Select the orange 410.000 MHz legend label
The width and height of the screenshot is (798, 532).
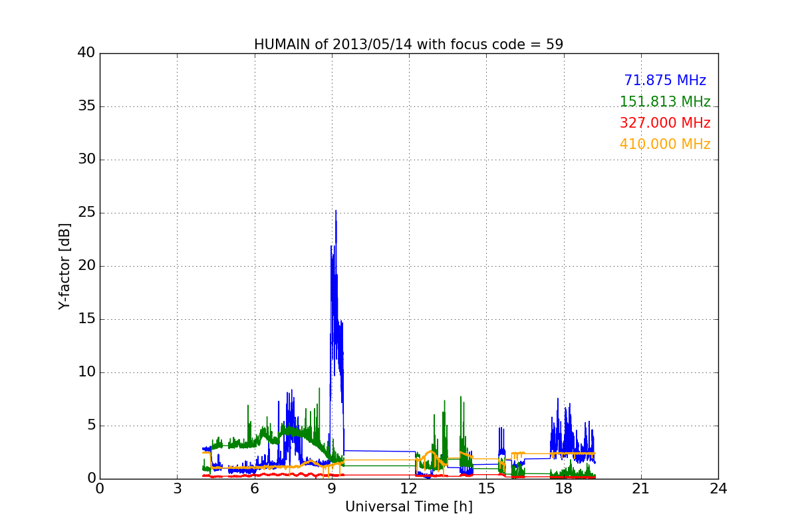(x=665, y=144)
